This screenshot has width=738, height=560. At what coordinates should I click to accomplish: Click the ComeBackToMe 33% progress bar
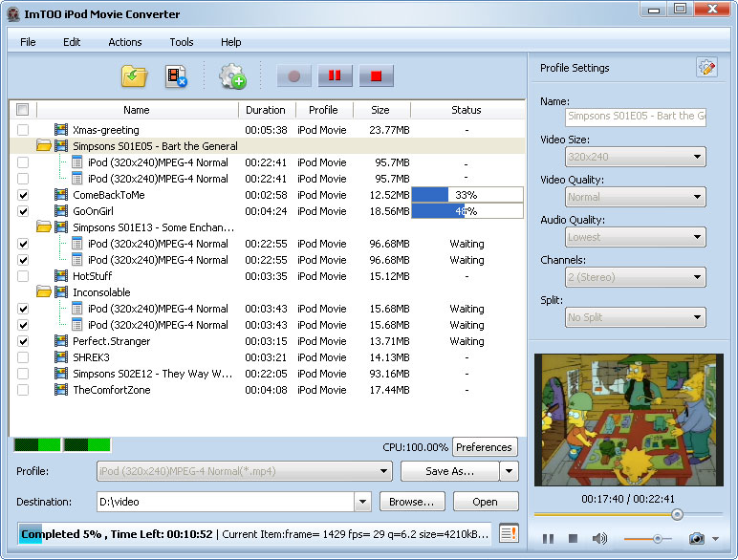point(467,194)
